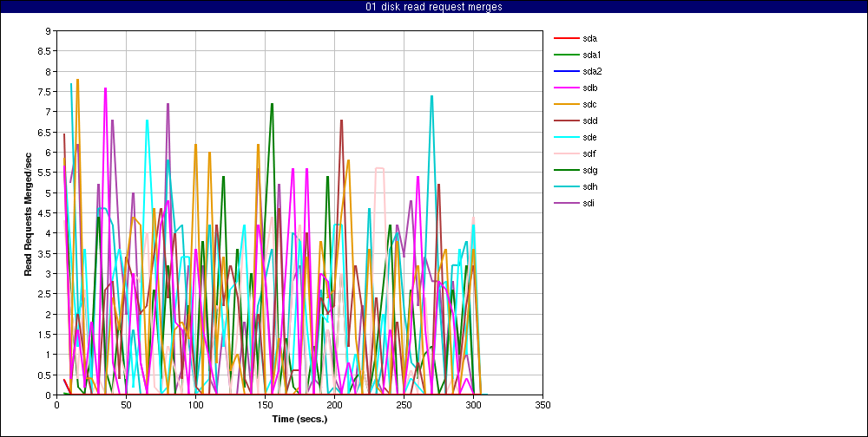Click the magenta sdb peak near 35 seconds
868x437 pixels.
coord(105,88)
